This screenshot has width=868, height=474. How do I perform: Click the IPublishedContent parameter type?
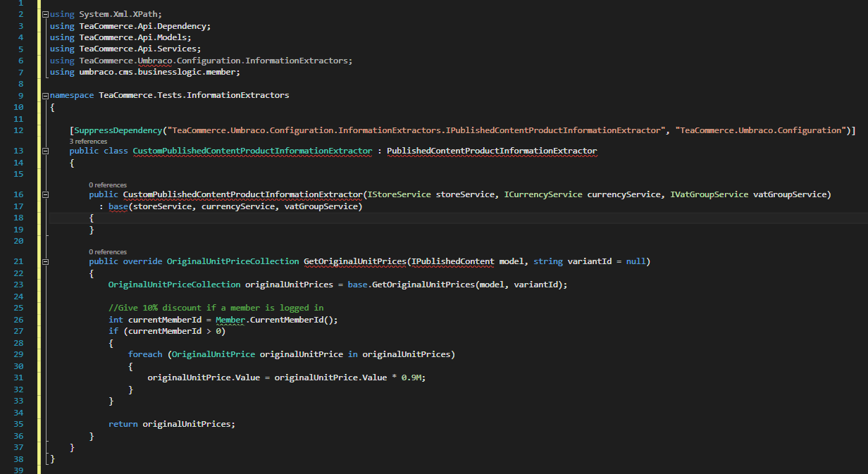coord(452,262)
